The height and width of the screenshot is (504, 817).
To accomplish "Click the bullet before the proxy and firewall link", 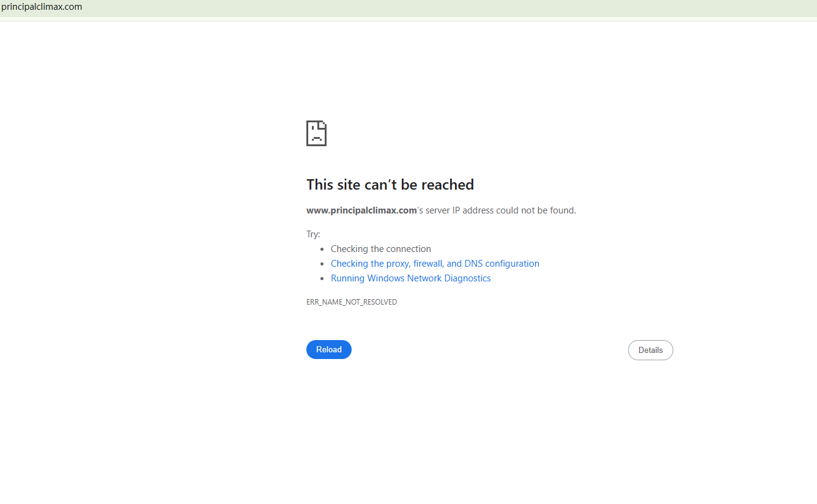I will pyautogui.click(x=323, y=264).
